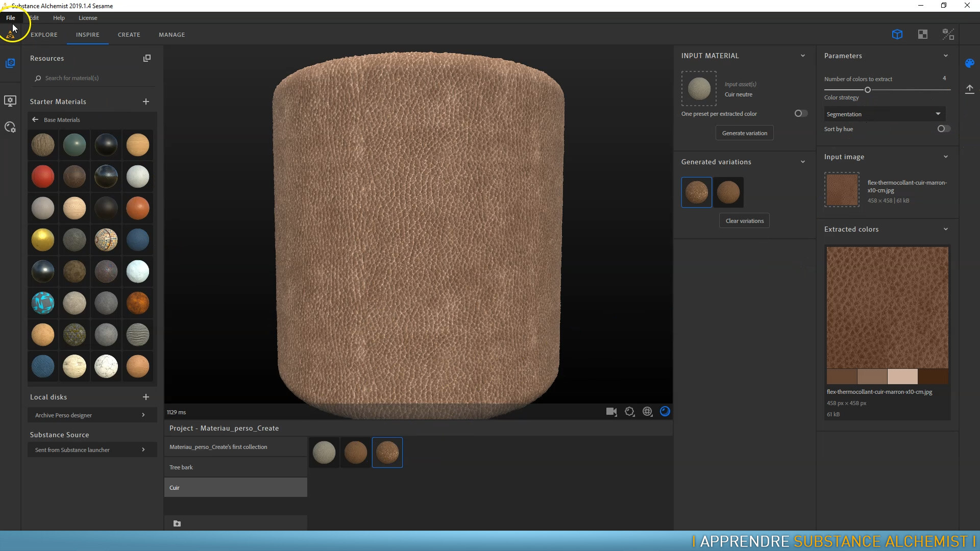Open the Help menu
Screen dimensions: 980x551
59,18
